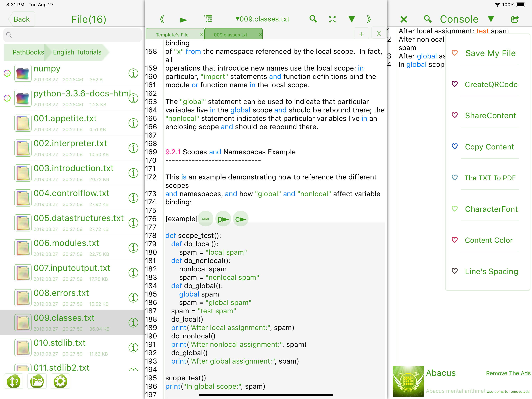Toggle heart next to Copy Content

[454, 146]
